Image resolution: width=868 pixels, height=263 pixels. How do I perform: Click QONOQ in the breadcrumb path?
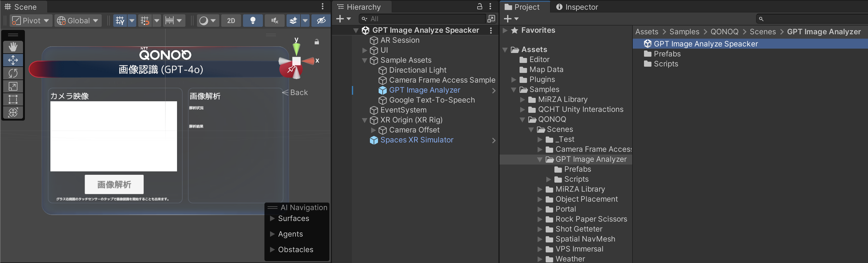pyautogui.click(x=724, y=32)
